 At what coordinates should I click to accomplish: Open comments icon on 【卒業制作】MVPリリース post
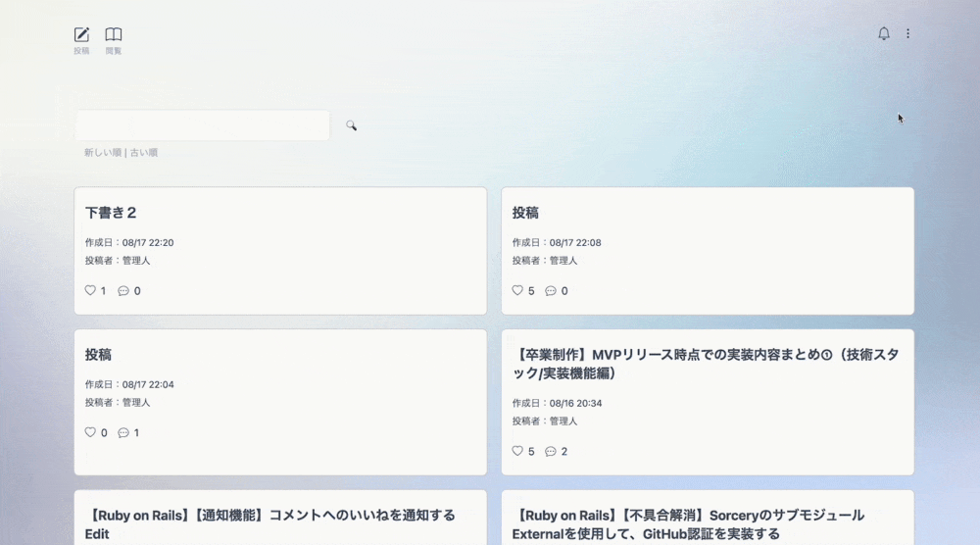tap(551, 451)
